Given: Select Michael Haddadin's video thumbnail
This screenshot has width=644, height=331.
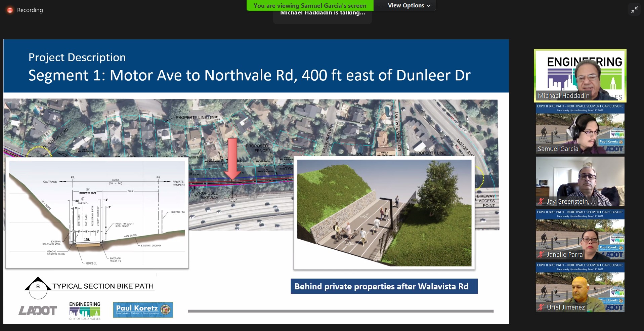Looking at the screenshot, I should [580, 76].
